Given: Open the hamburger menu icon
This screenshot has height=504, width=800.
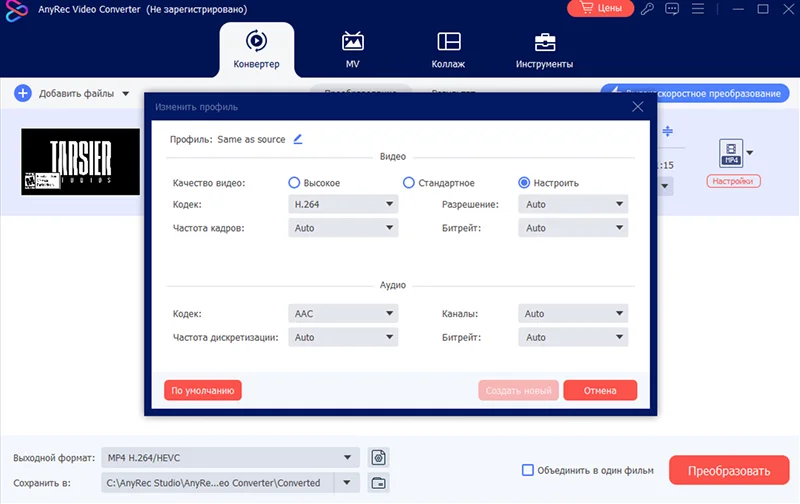Looking at the screenshot, I should pyautogui.click(x=697, y=9).
